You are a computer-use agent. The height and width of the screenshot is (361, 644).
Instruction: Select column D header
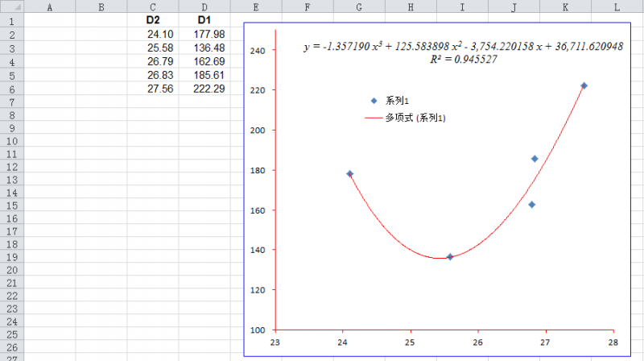[x=204, y=6]
